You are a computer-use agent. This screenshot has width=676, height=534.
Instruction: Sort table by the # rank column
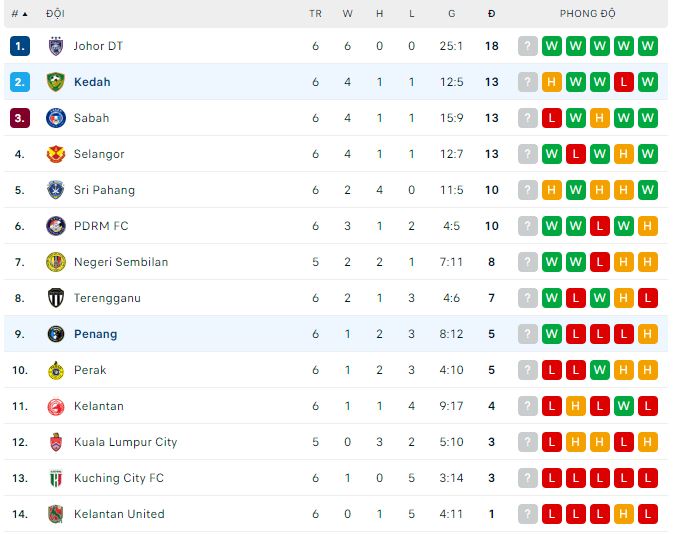pyautogui.click(x=19, y=14)
